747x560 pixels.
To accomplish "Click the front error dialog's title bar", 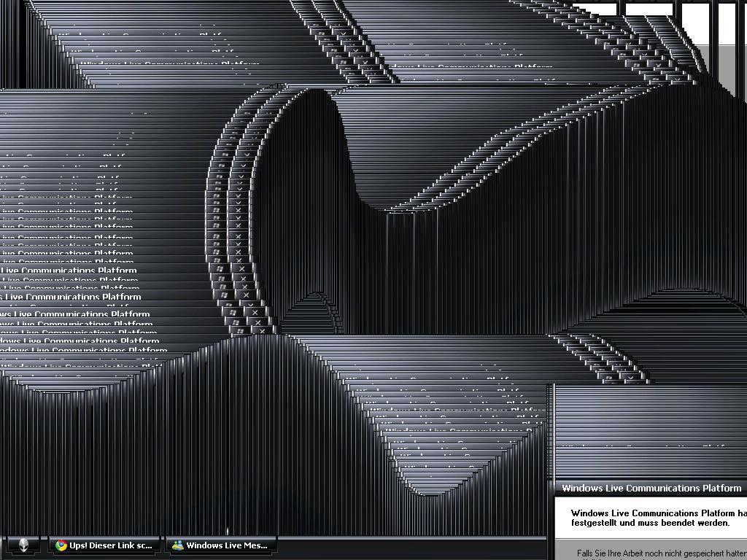I will pos(651,489).
